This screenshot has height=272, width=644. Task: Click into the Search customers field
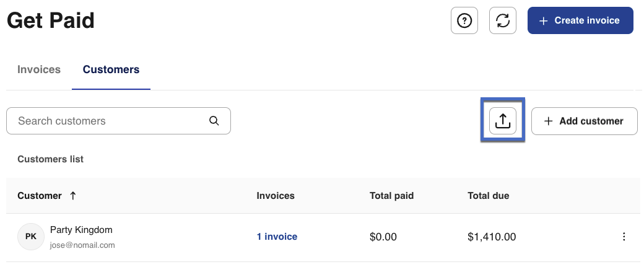tap(111, 121)
